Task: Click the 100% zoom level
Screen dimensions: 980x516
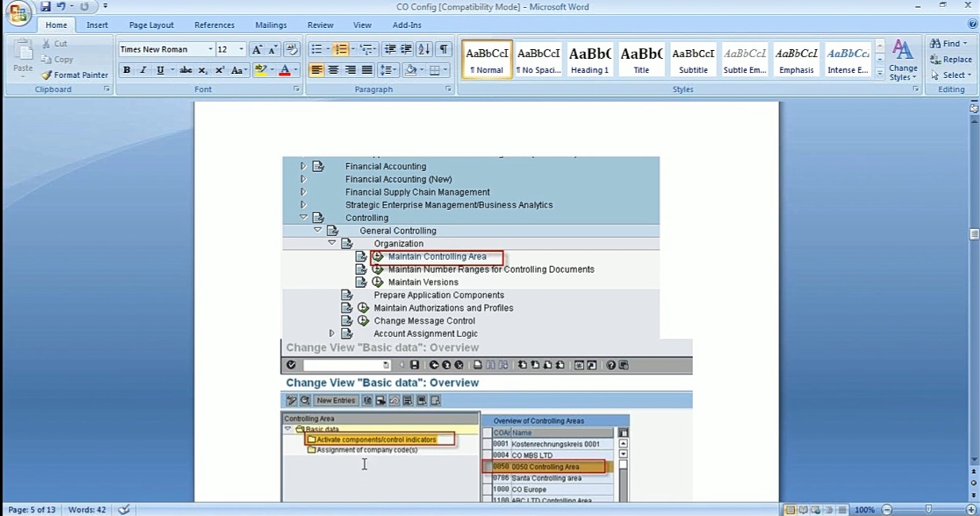Action: tap(865, 510)
